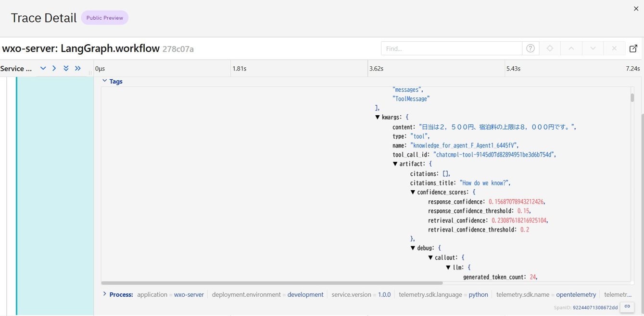Click development environment value
This screenshot has width=644, height=316.
305,294
